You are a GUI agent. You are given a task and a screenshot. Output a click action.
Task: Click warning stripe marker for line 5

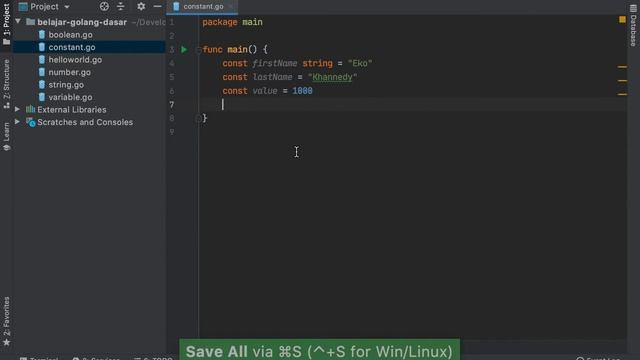click(622, 80)
